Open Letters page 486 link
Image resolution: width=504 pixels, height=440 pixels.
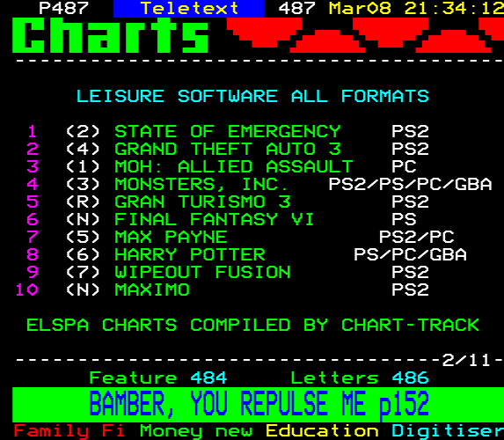360,378
